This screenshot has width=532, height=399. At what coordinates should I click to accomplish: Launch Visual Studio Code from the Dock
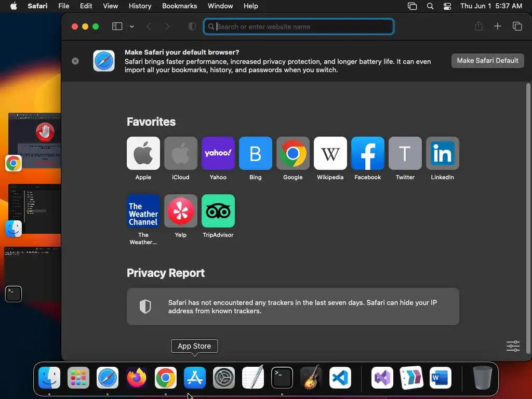(x=340, y=377)
